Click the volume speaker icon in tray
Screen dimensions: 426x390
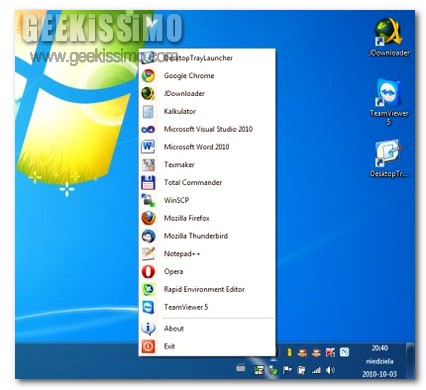click(x=330, y=370)
